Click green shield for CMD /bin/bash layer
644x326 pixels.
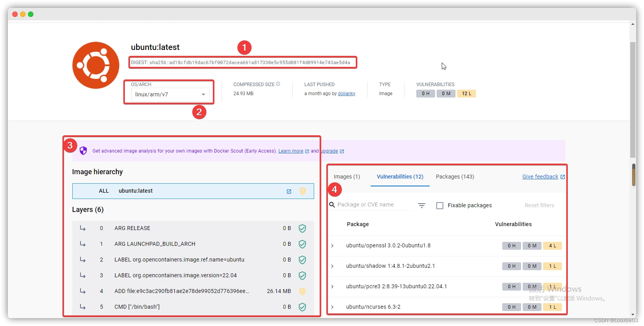[x=302, y=307]
